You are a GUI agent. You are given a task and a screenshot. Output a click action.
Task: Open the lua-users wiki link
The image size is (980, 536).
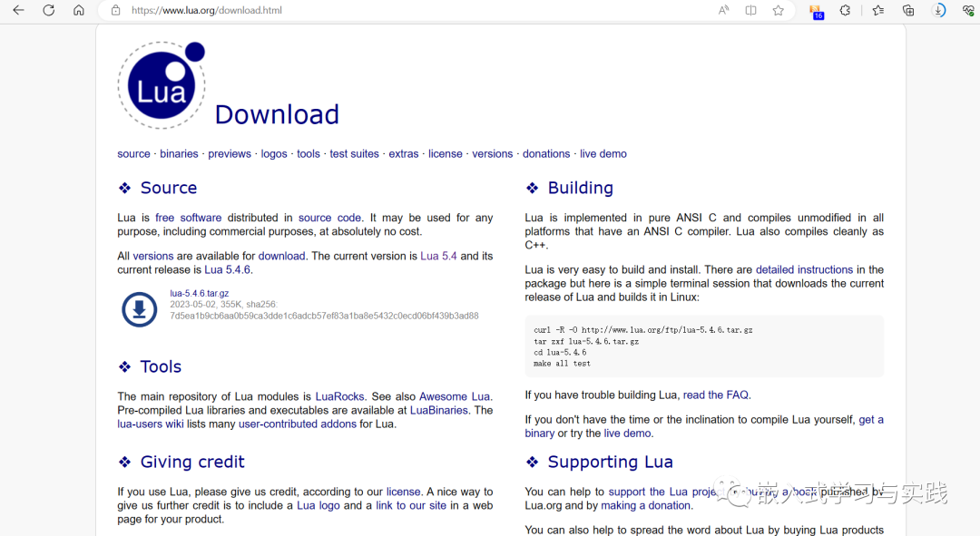pos(151,424)
